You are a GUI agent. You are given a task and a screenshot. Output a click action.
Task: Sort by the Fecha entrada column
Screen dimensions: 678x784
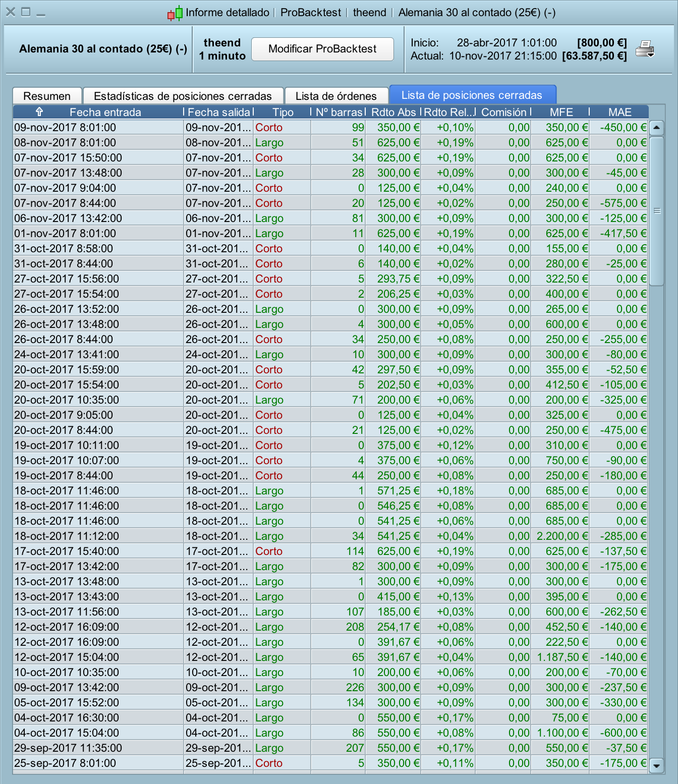click(105, 112)
